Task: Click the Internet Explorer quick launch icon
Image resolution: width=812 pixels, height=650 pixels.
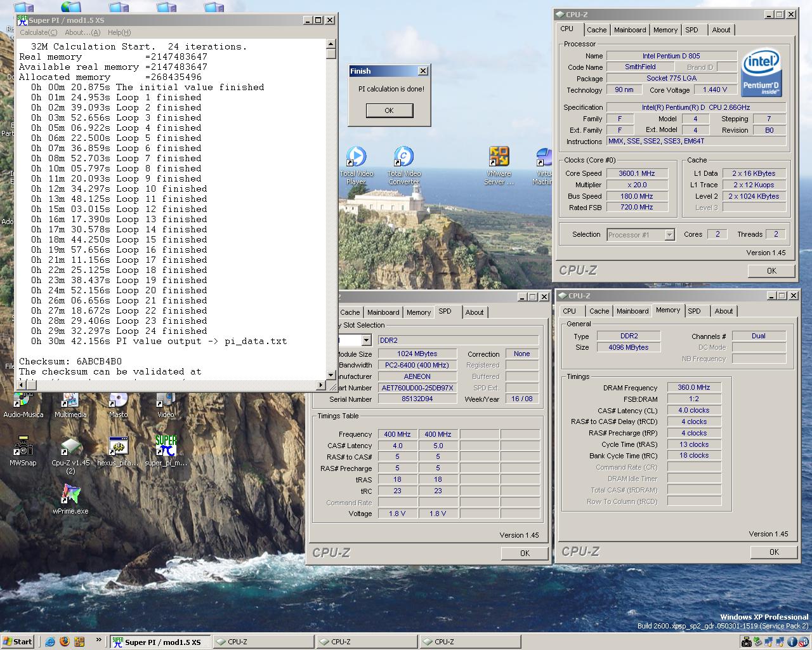Action: click(50, 641)
